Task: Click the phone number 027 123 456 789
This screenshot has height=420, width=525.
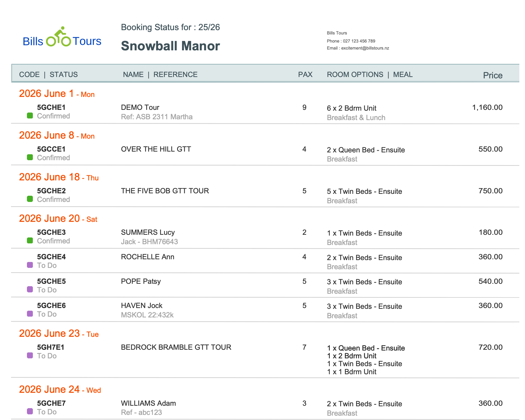Action: [x=359, y=41]
